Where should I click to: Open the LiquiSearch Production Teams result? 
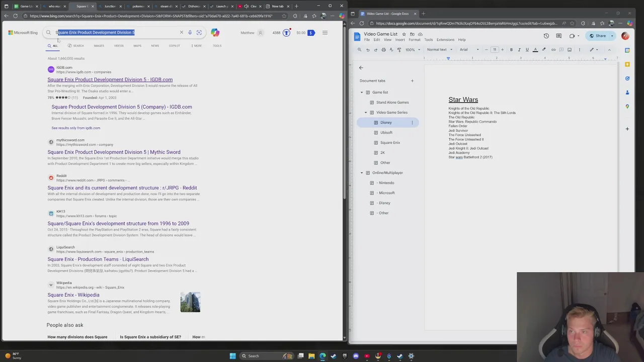click(x=98, y=259)
